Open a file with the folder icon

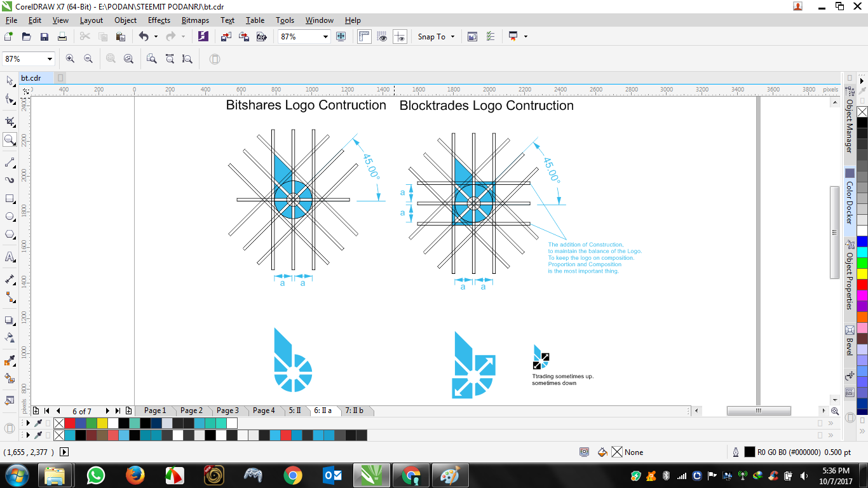[x=27, y=37]
